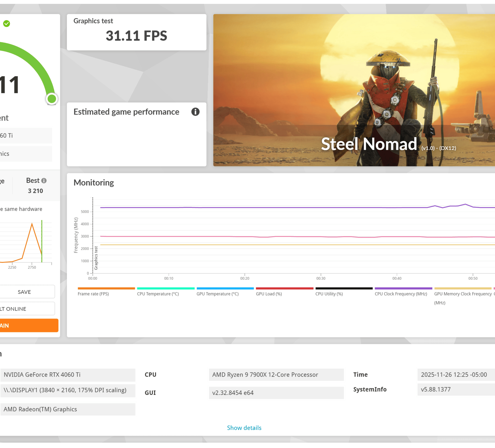Screen dimensions: 495x448
Task: Click the Estimated game performance info icon
Action: point(195,112)
